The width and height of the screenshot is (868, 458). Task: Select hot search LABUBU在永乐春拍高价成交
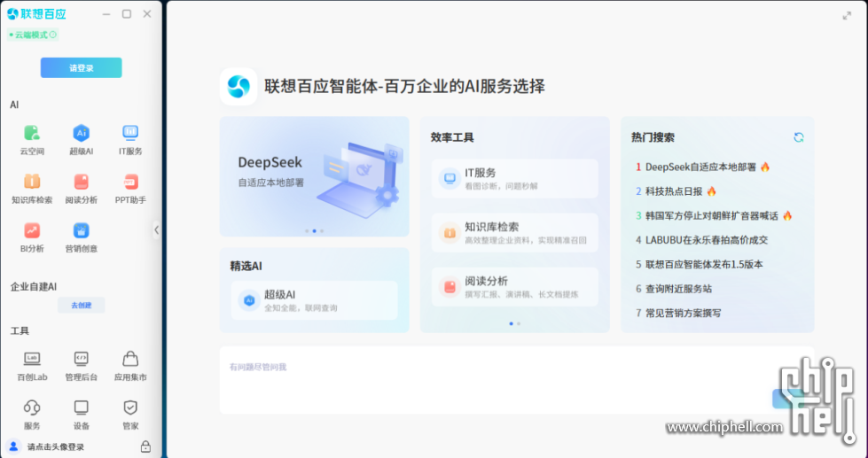[707, 240]
